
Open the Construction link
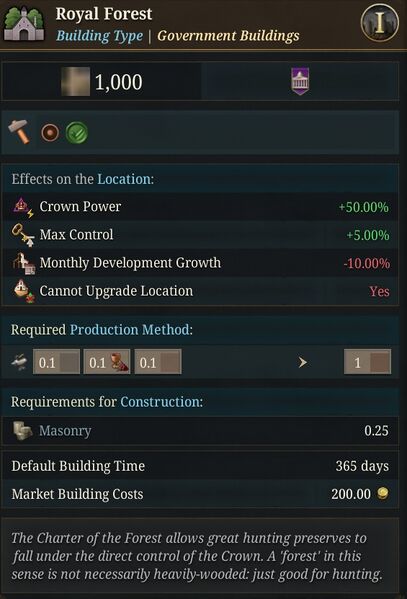[160, 402]
